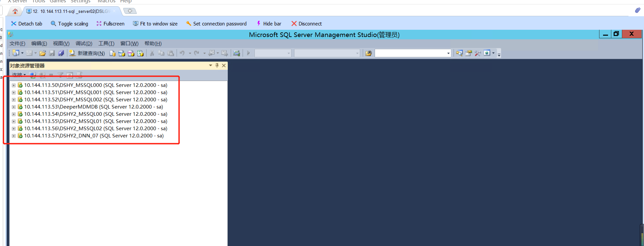Click Disconnect in MobaXterm bar
The width and height of the screenshot is (644, 246).
click(306, 24)
